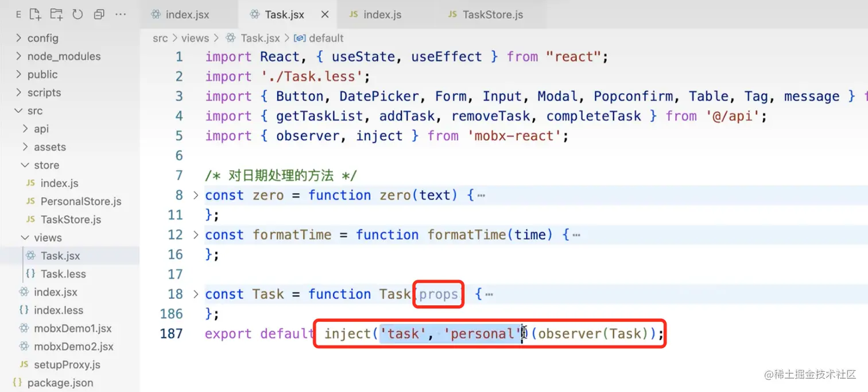The width and height of the screenshot is (868, 392).
Task: Unfold the Task function at line 18
Action: pos(195,294)
